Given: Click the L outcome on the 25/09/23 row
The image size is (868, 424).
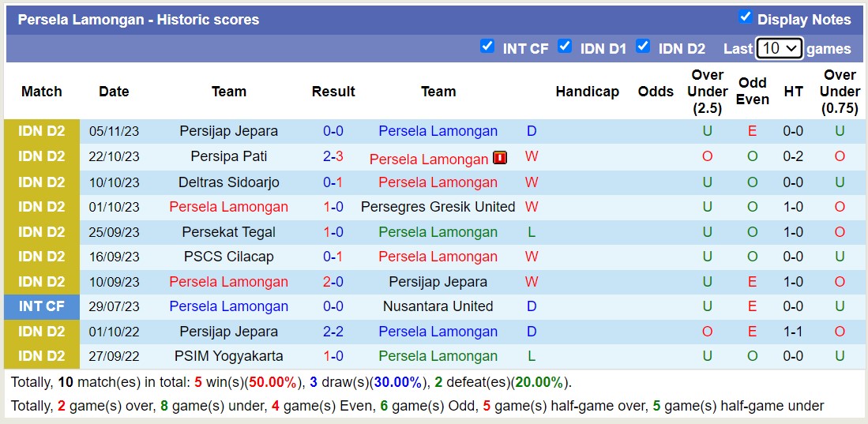Looking at the screenshot, I should pos(532,232).
